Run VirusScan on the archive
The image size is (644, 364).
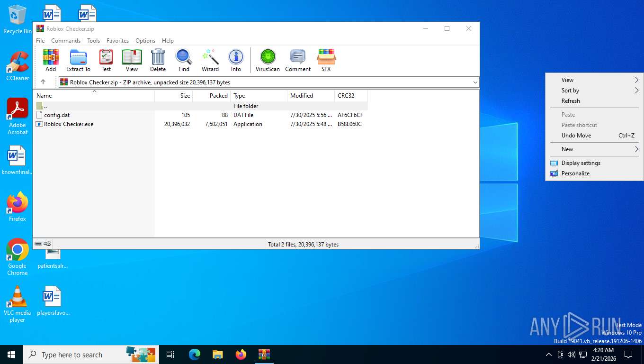(x=268, y=60)
